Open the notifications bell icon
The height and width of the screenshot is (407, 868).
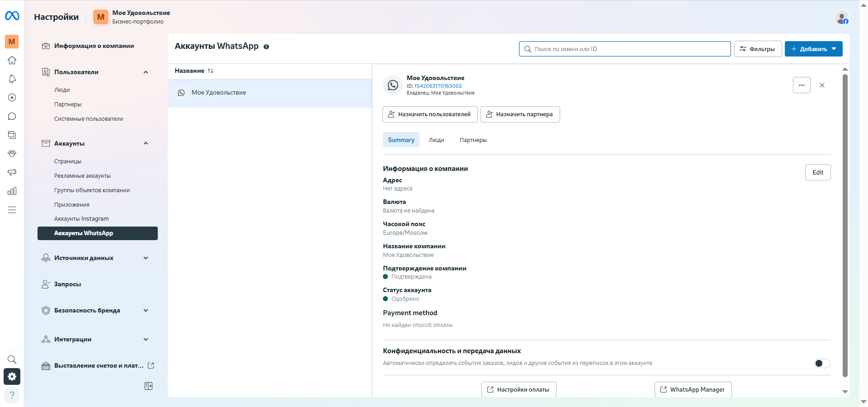point(12,79)
